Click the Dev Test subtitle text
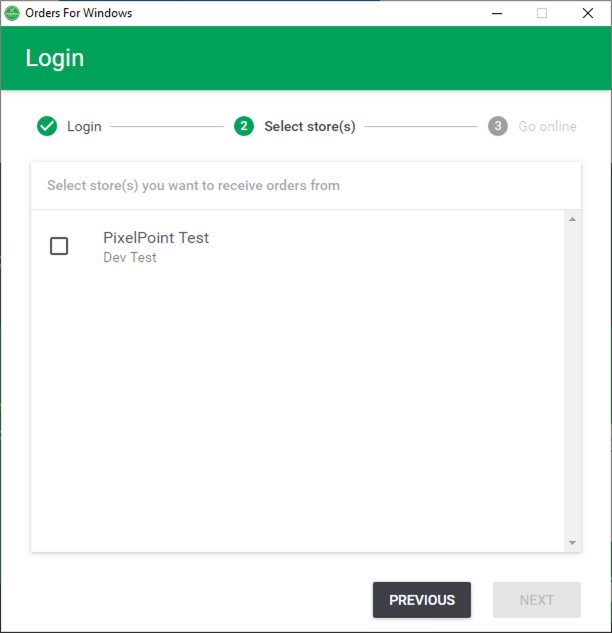 (130, 258)
